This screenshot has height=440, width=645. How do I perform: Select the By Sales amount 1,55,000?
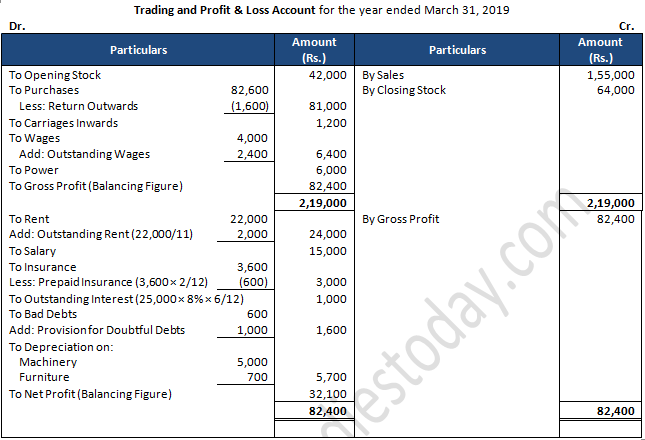click(x=610, y=75)
